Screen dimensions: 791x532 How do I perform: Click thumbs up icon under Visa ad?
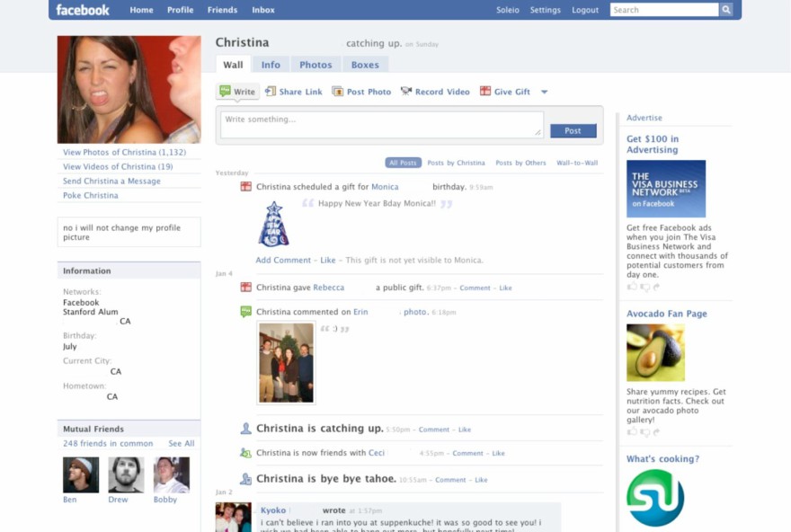click(x=632, y=287)
